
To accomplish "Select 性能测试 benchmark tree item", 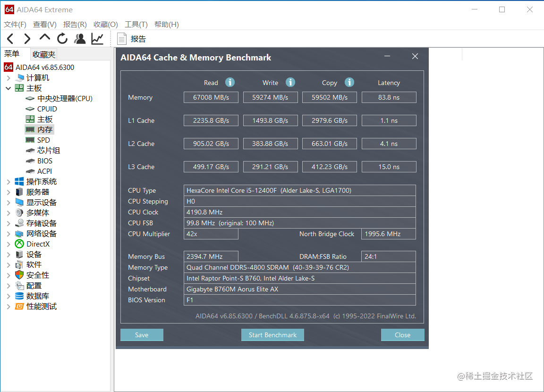I will 41,307.
